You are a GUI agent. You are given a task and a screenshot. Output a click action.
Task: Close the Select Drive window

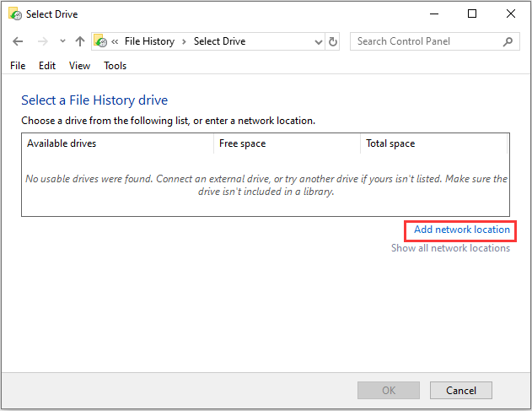click(x=511, y=14)
